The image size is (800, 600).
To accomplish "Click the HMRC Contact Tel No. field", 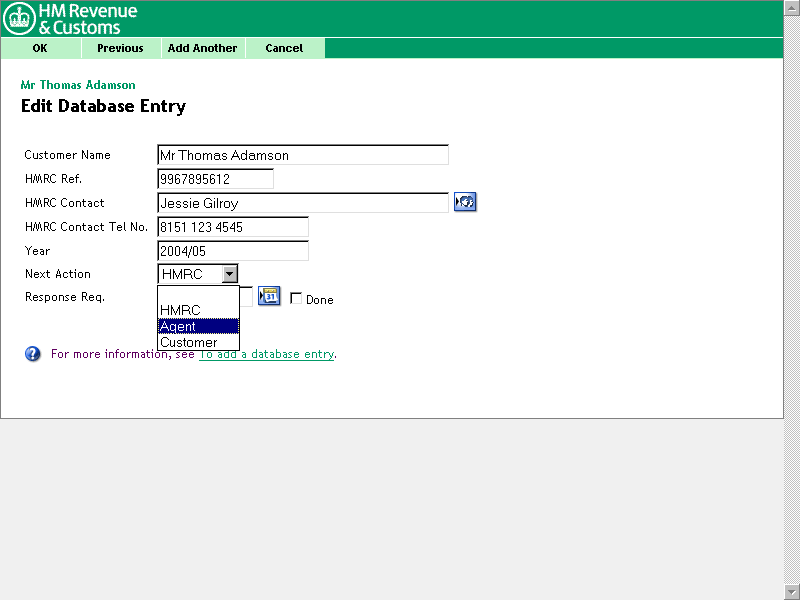I will (232, 227).
